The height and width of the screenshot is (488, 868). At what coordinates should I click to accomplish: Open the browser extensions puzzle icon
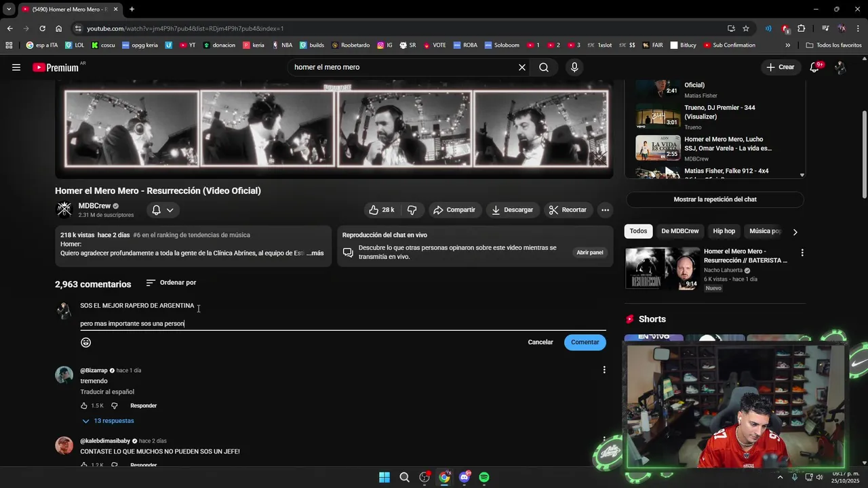pos(802,28)
